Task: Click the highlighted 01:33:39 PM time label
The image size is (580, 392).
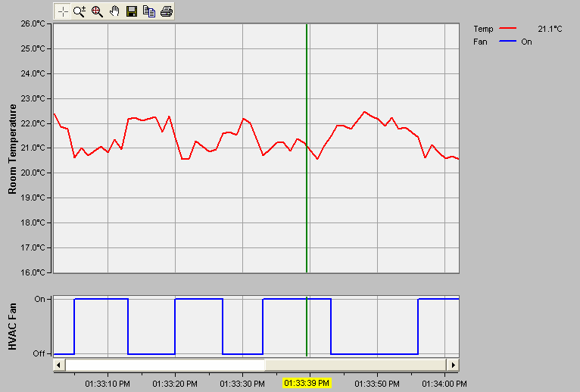Action: (x=307, y=384)
